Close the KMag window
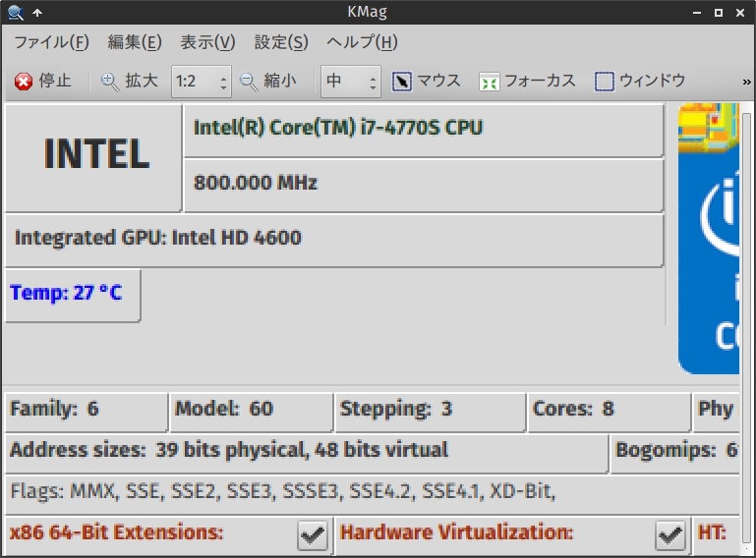Viewport: 756px width, 558px height. [740, 13]
